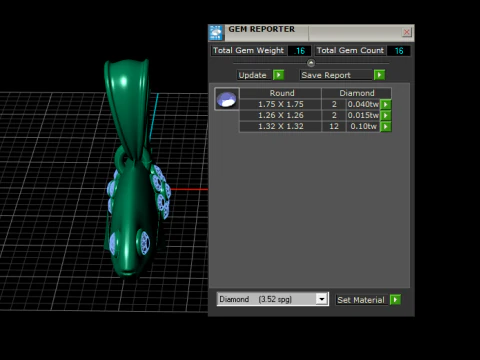Click the Round column header
Image resolution: width=480 pixels, height=360 pixels.
click(x=281, y=93)
